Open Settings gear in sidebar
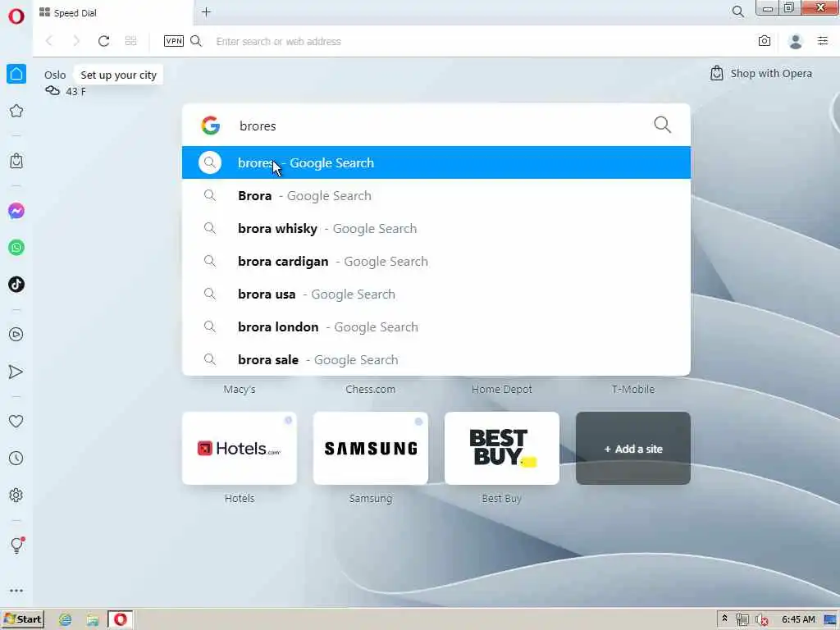Screen dimensions: 840x630 [x=16, y=495]
